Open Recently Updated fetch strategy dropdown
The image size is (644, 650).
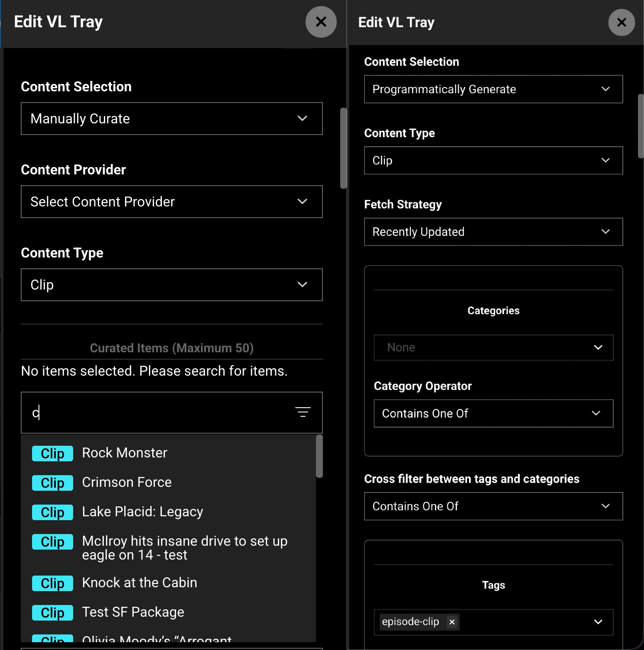[493, 232]
